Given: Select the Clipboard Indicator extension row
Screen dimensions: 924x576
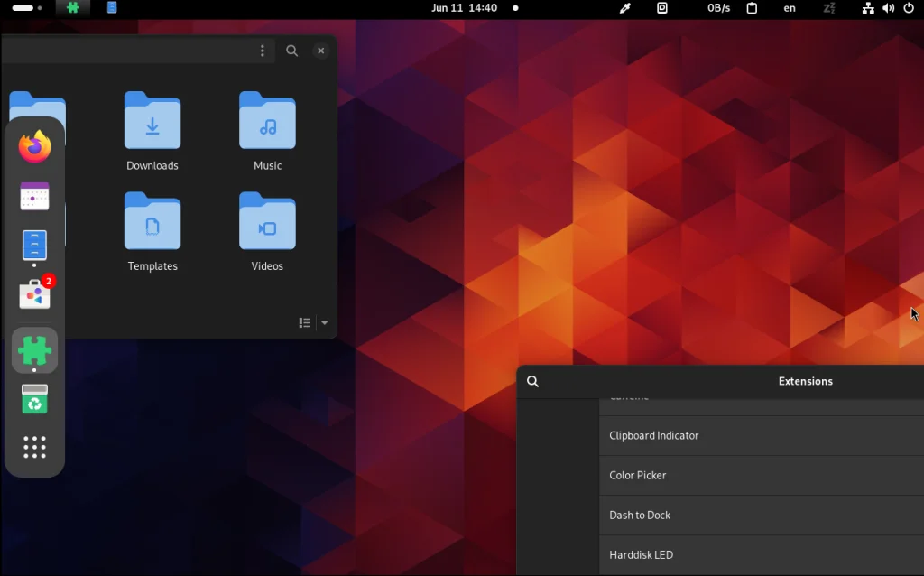Looking at the screenshot, I should (761, 435).
